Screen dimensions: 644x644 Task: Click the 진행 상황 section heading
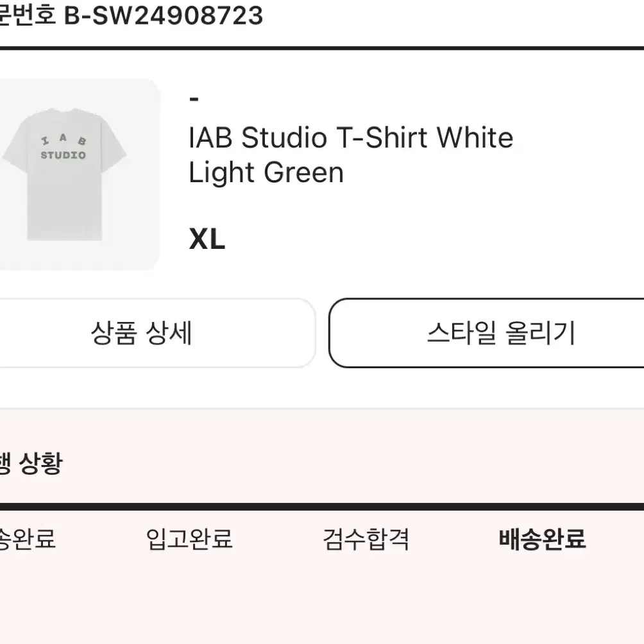31,464
